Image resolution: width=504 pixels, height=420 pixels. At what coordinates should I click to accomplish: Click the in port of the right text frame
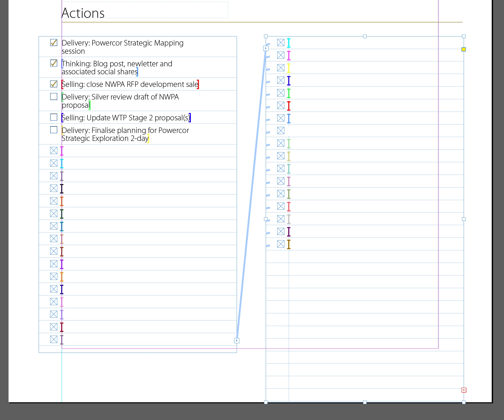[266, 48]
